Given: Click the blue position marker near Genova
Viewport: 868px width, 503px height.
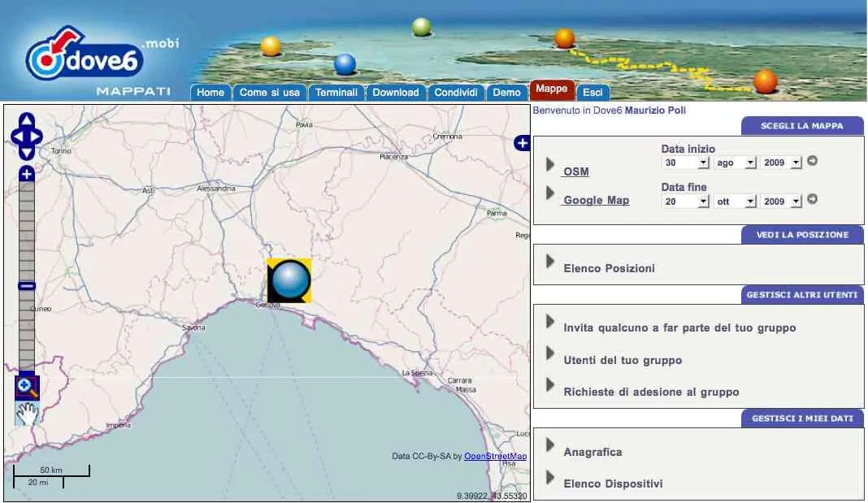Looking at the screenshot, I should pyautogui.click(x=289, y=280).
